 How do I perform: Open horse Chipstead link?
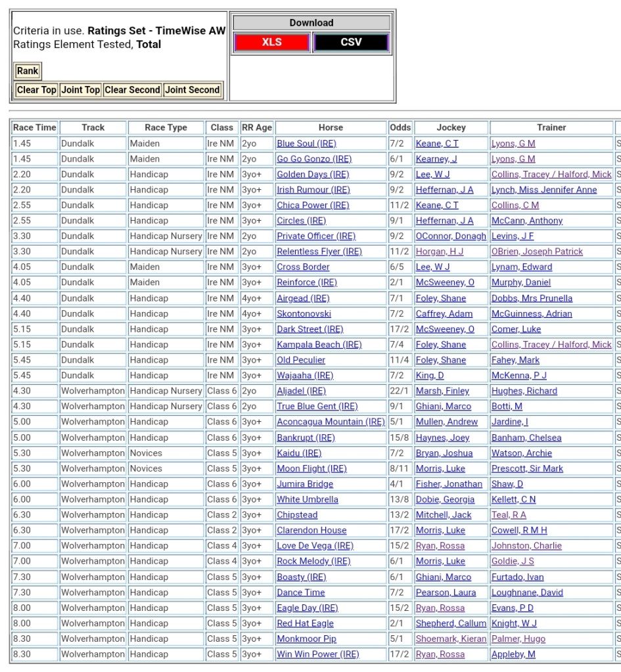(x=297, y=515)
